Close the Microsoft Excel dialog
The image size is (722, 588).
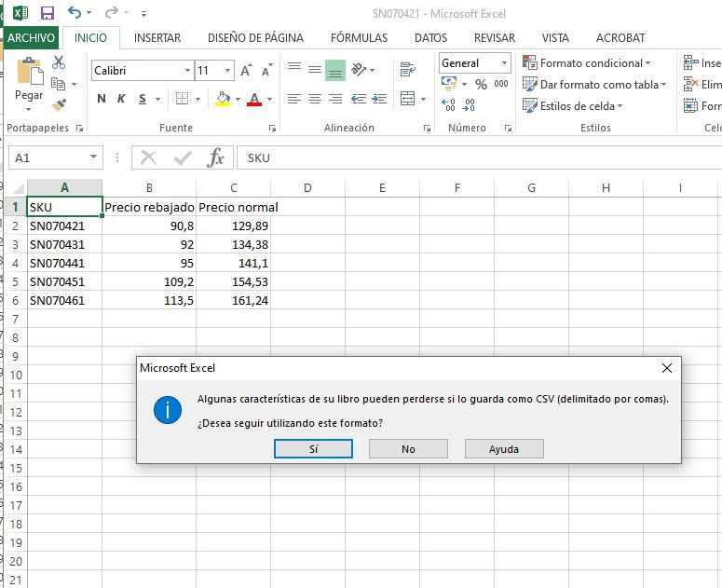click(667, 368)
